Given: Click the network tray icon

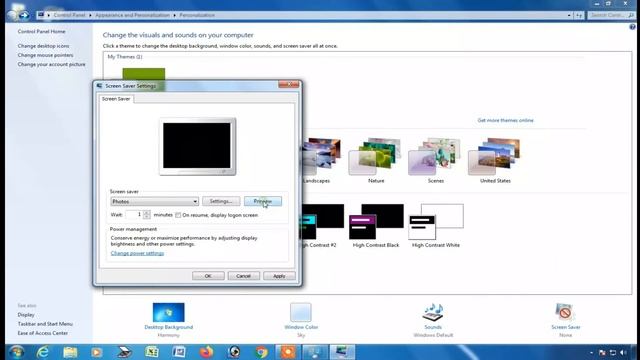Looking at the screenshot, I should coord(613,352).
